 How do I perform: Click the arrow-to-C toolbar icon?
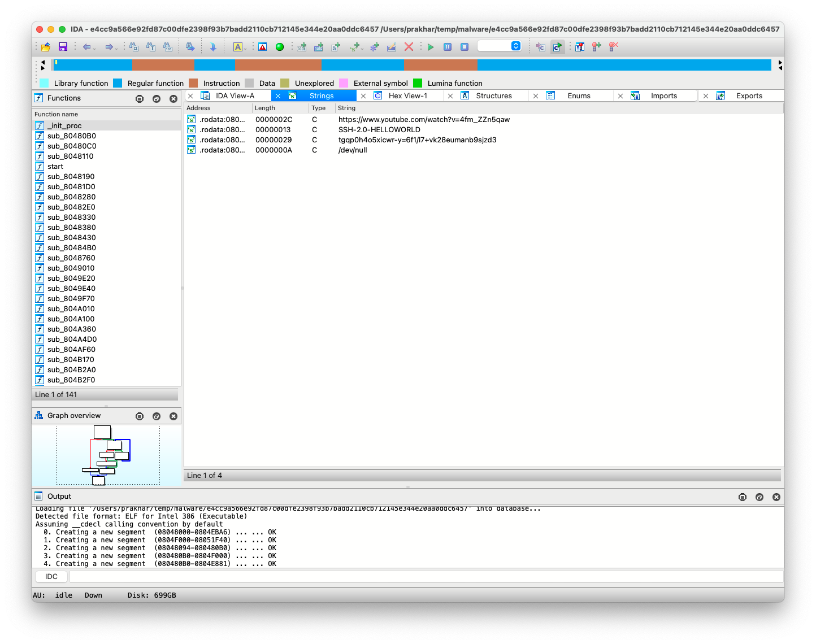point(541,47)
